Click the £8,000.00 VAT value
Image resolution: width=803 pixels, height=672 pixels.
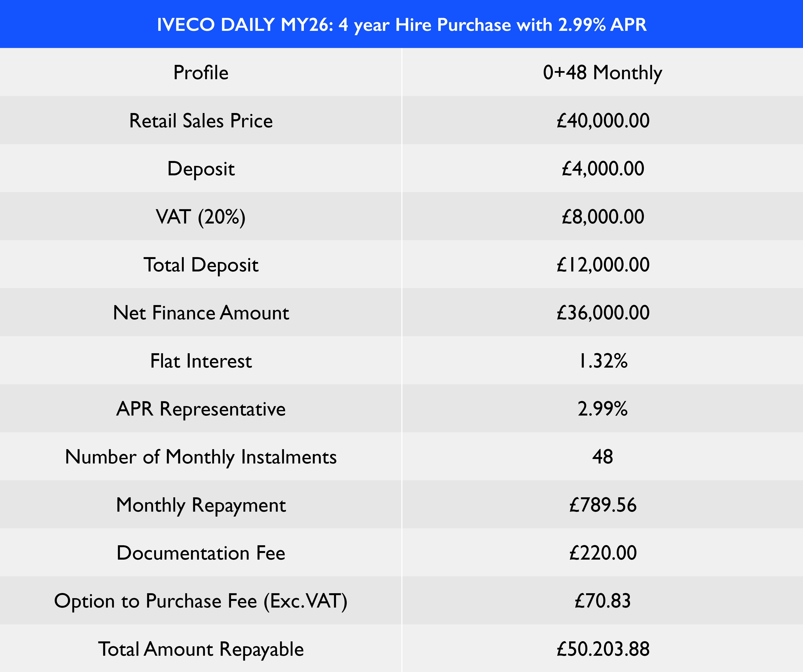click(603, 217)
